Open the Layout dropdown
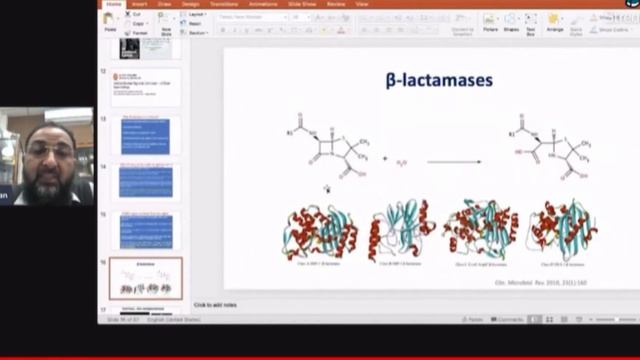Screen dimensions: 640x360 [x=194, y=14]
